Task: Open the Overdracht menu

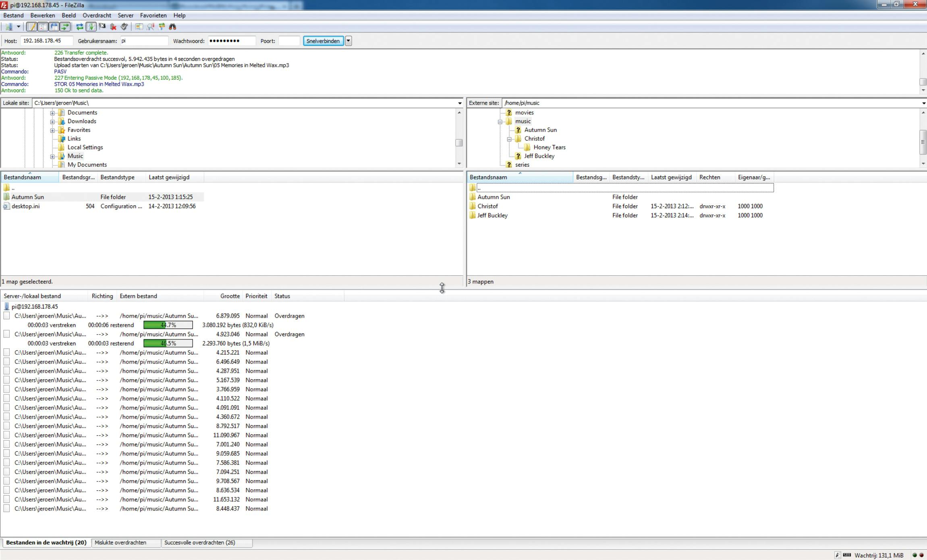Action: click(97, 15)
